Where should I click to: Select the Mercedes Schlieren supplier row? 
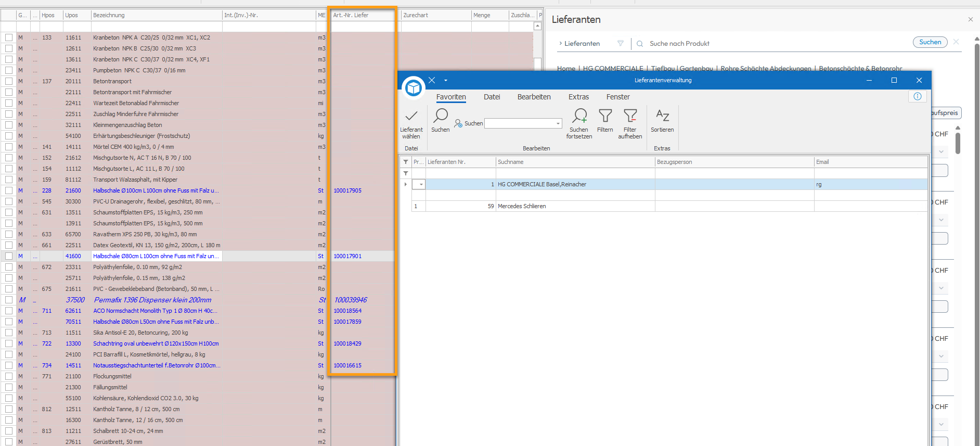pyautogui.click(x=669, y=206)
